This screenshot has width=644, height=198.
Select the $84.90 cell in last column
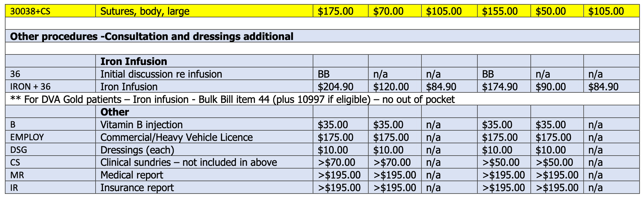click(x=611, y=87)
